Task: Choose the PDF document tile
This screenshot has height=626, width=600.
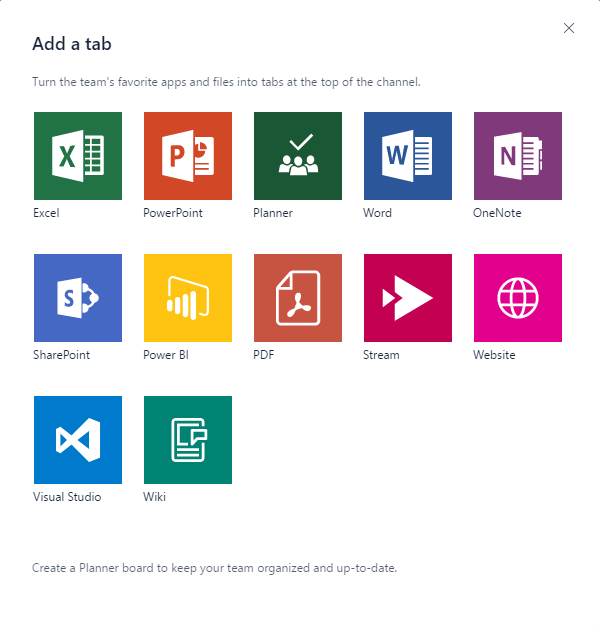Action: [x=298, y=298]
